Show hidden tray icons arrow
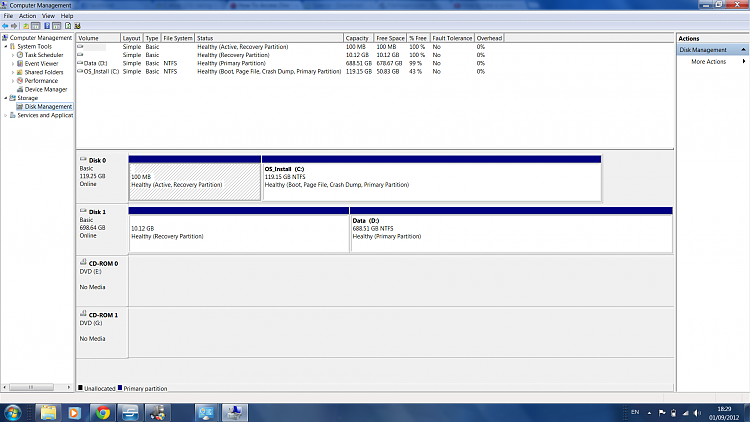 (649, 413)
